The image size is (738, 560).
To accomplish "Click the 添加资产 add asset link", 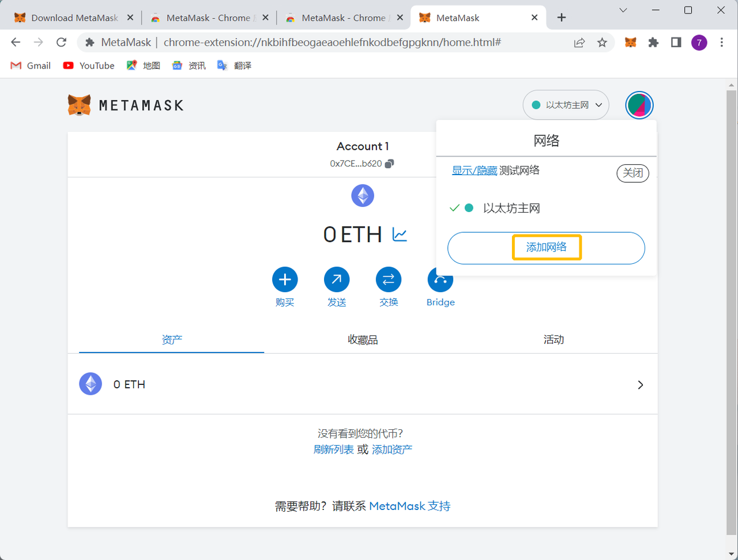I will point(392,449).
